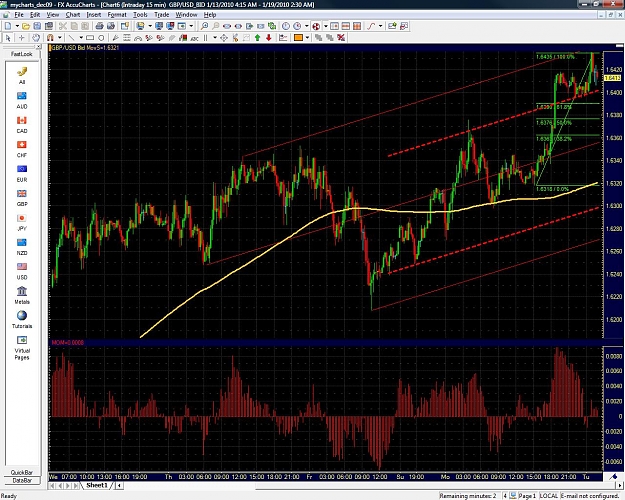Click the Fibonacci arc tool icon
Viewport: 625px width, 500px height.
[x=138, y=38]
